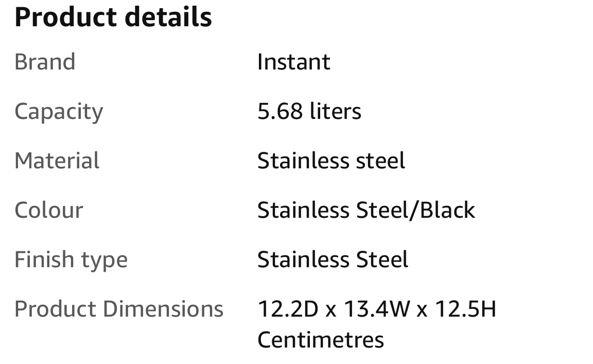Viewport: 593px width, 364px height.
Task: Click the Centimetres unit text
Action: [321, 339]
